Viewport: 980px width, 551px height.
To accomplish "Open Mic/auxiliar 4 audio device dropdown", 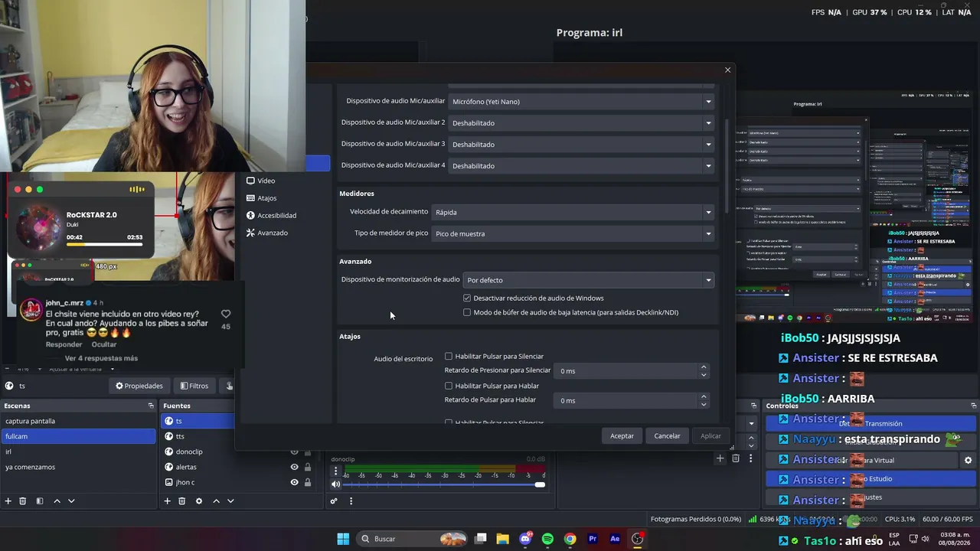I will click(581, 165).
